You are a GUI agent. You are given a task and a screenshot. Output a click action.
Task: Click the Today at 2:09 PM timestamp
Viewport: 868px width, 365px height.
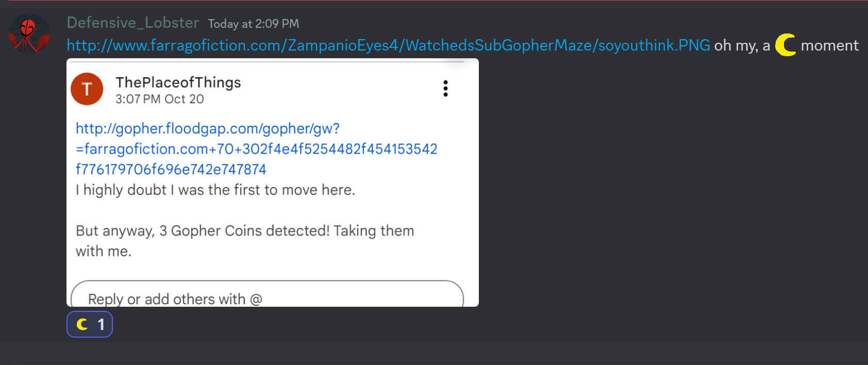[254, 24]
